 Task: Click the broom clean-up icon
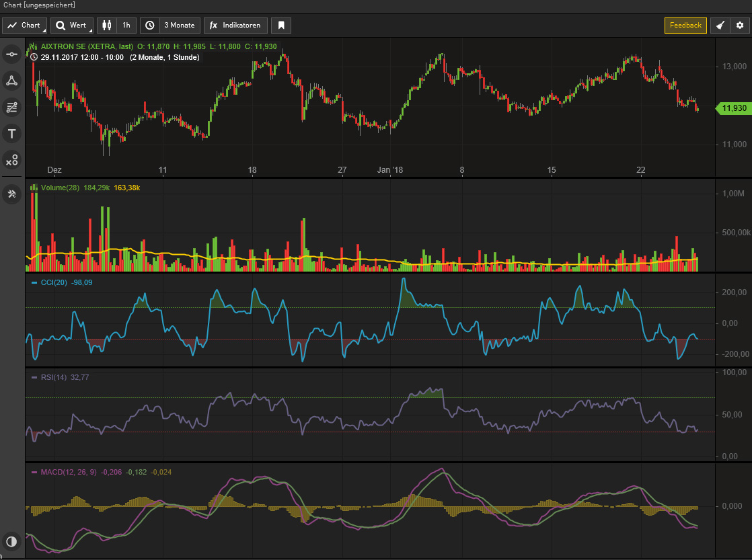point(720,26)
